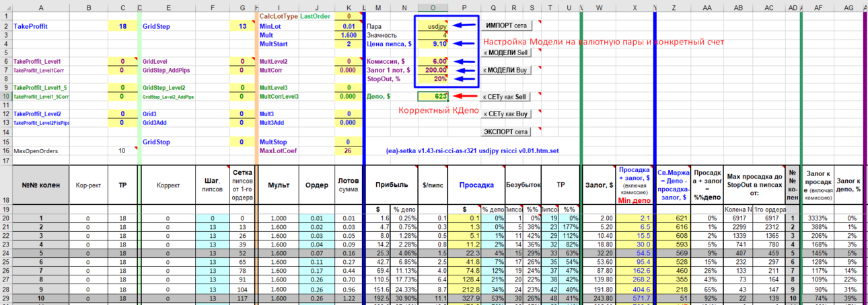
Task: Select the Комиссия value 6.00 cell
Action: coord(432,61)
